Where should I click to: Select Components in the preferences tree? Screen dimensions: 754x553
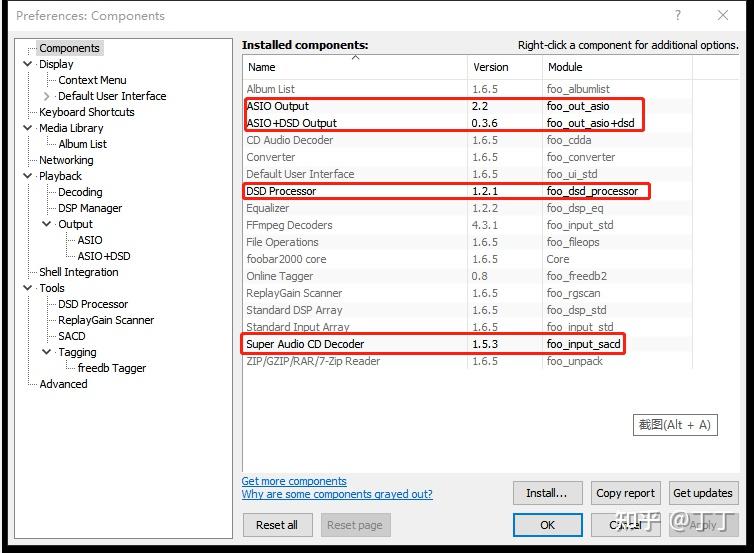(x=69, y=48)
